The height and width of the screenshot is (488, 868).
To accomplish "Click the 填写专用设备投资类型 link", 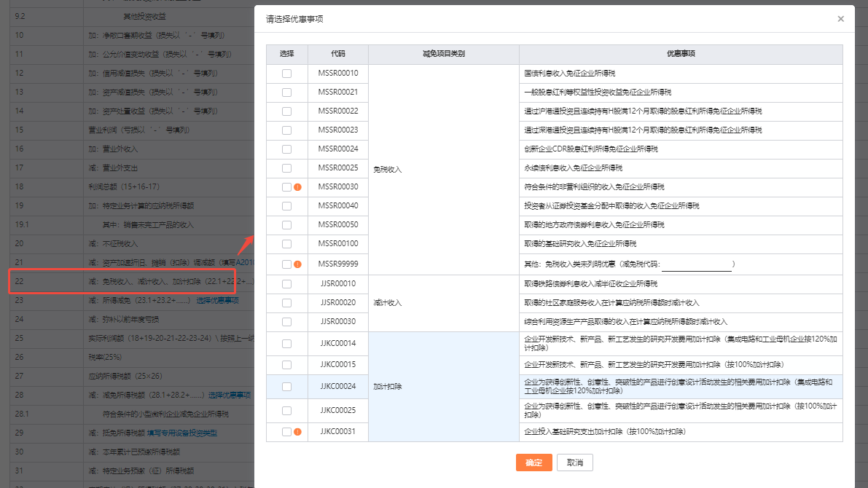I will [x=181, y=433].
